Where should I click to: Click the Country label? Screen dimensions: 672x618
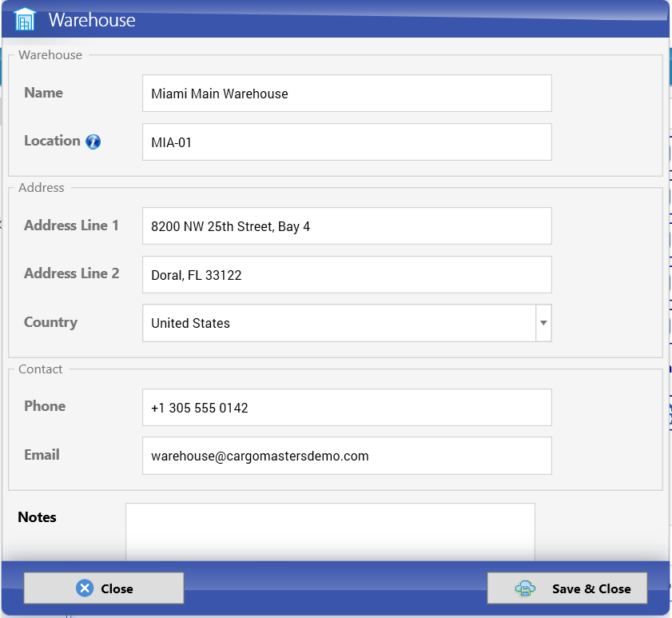[x=50, y=322]
